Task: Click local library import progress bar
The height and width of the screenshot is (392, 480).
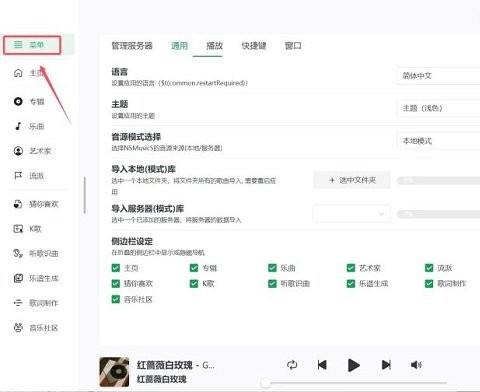Action: (x=438, y=180)
